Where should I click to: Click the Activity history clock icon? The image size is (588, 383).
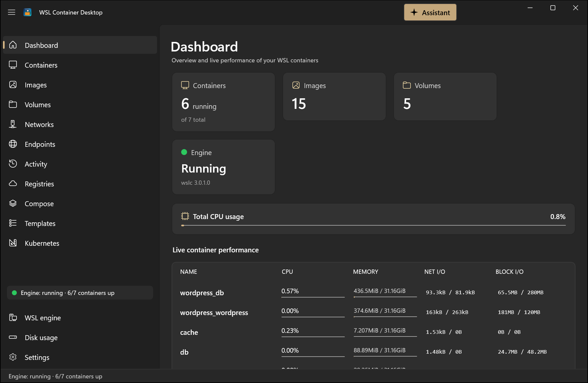point(13,164)
